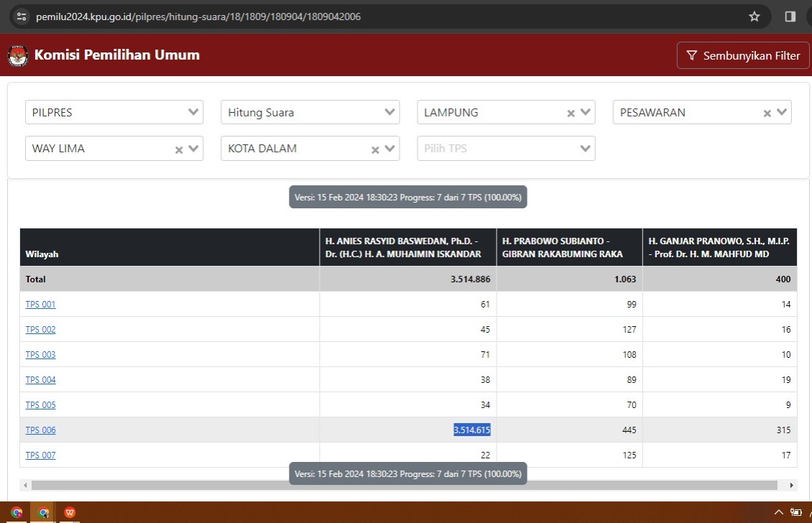
Task: Click the total value 400
Action: 783,279
